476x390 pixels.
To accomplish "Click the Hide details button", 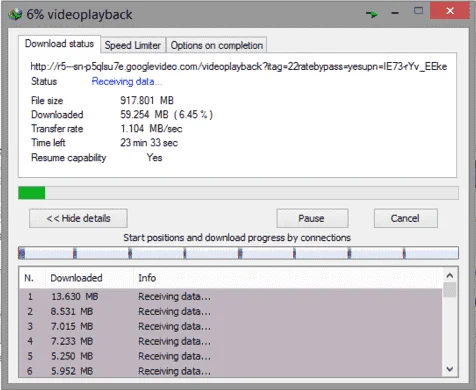I will pyautogui.click(x=78, y=218).
